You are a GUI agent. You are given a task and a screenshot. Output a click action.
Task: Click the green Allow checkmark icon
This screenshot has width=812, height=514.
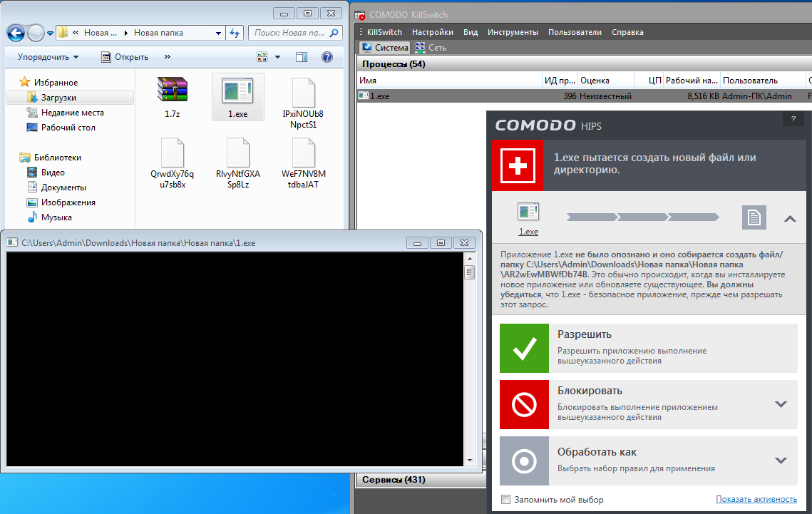coord(524,349)
